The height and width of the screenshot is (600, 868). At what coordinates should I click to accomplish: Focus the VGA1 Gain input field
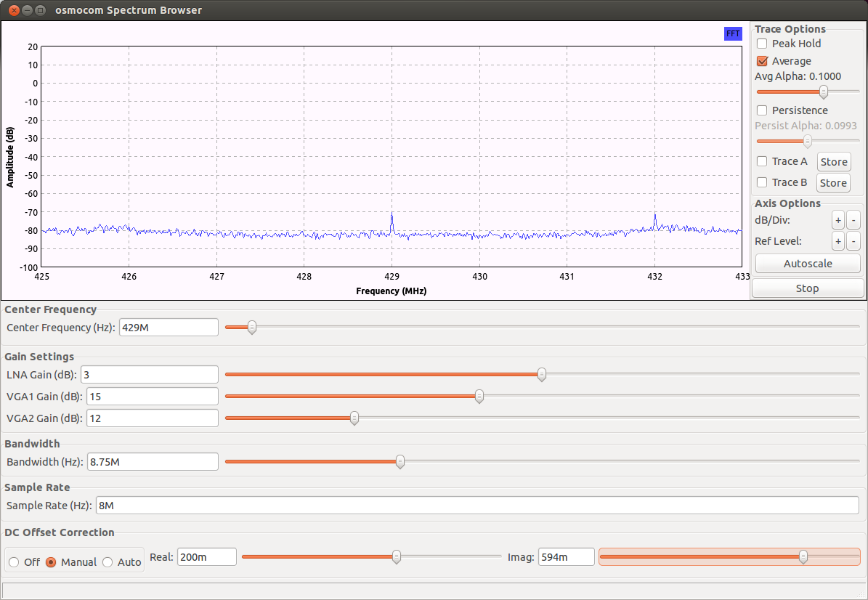click(153, 397)
